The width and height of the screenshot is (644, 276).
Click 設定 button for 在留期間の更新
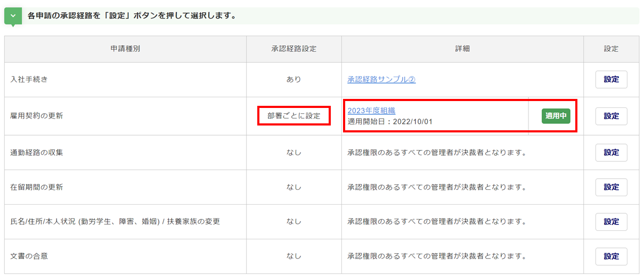click(611, 187)
